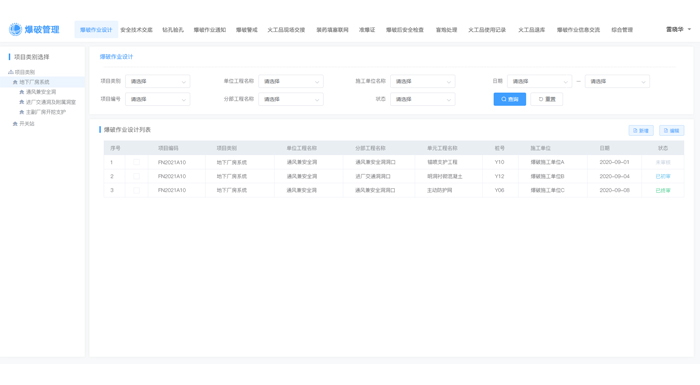Image resolution: width=700 pixels, height=385 pixels.
Task: Switch to the 安全技术交底 tab
Action: click(136, 30)
